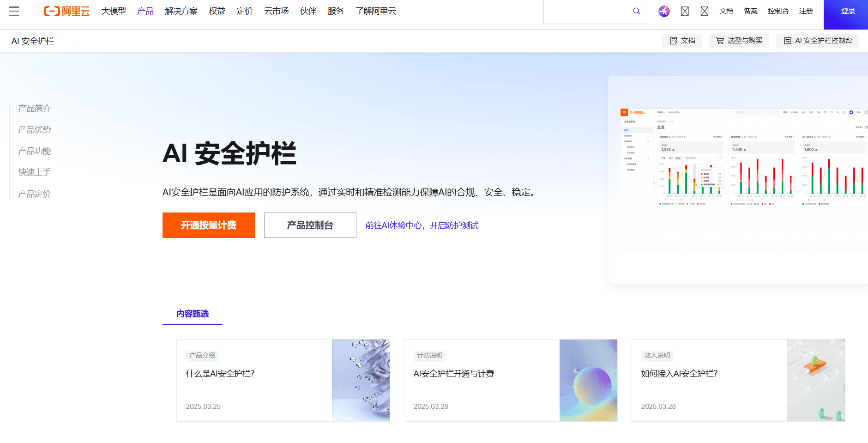Jump to 快速上手 in the side navigation
868x443 pixels.
click(x=35, y=172)
